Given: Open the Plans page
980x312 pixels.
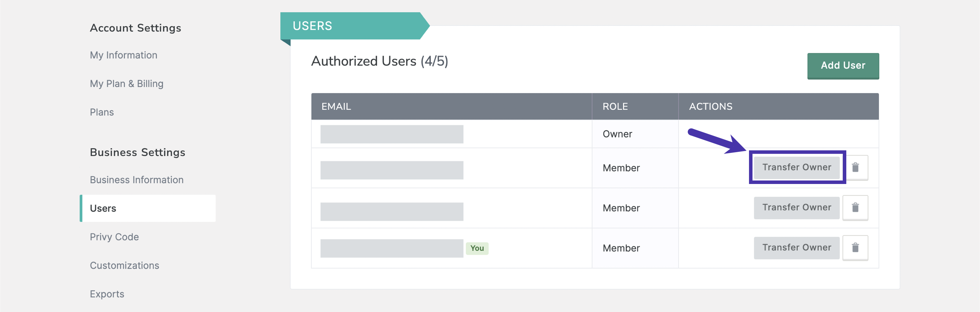Looking at the screenshot, I should click(x=101, y=112).
